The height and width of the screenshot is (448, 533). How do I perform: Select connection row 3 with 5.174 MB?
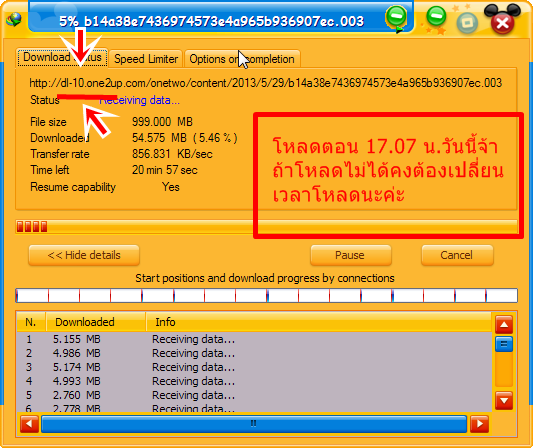254,367
